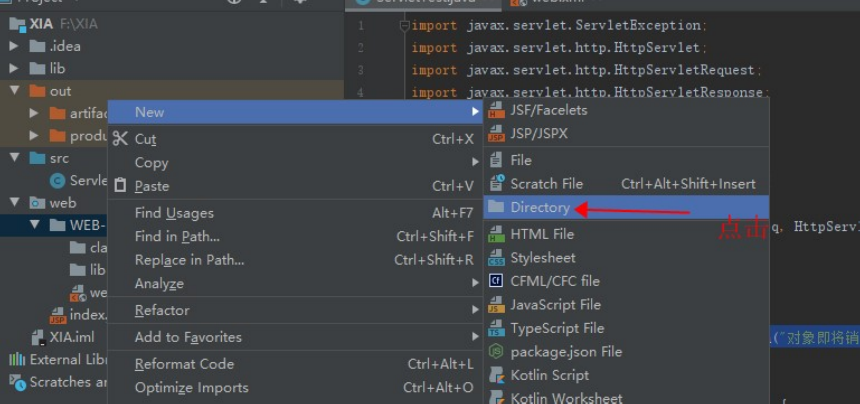Click the TypeScript File icon
Viewport: 860px width, 404px height.
pos(496,328)
